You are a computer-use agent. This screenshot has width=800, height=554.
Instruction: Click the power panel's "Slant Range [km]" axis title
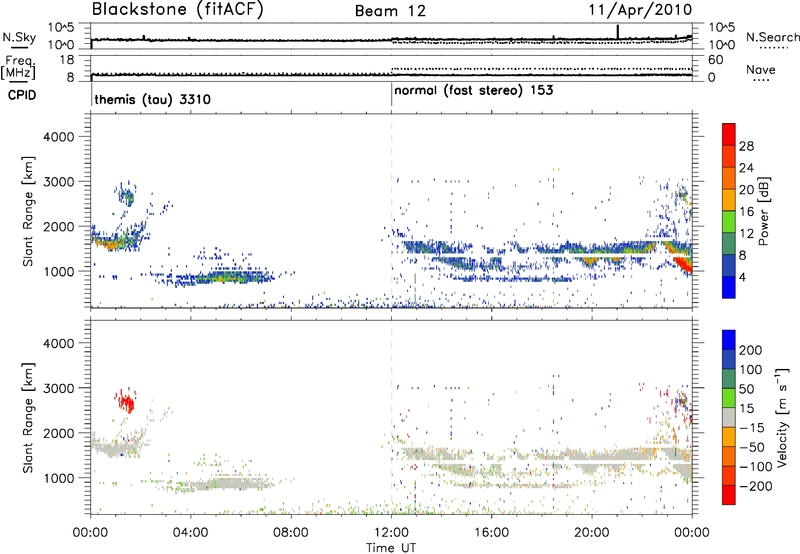(28, 211)
